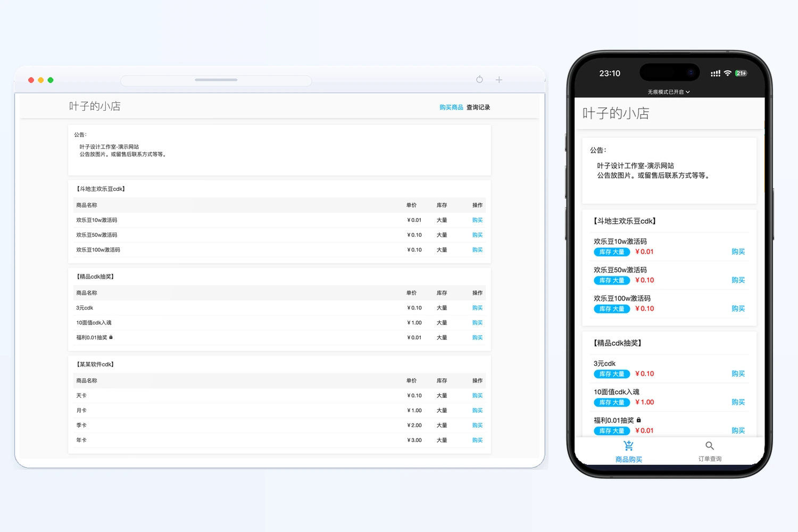This screenshot has height=532, width=798.
Task: Buy 月卡 in desktop table
Action: pos(477,411)
